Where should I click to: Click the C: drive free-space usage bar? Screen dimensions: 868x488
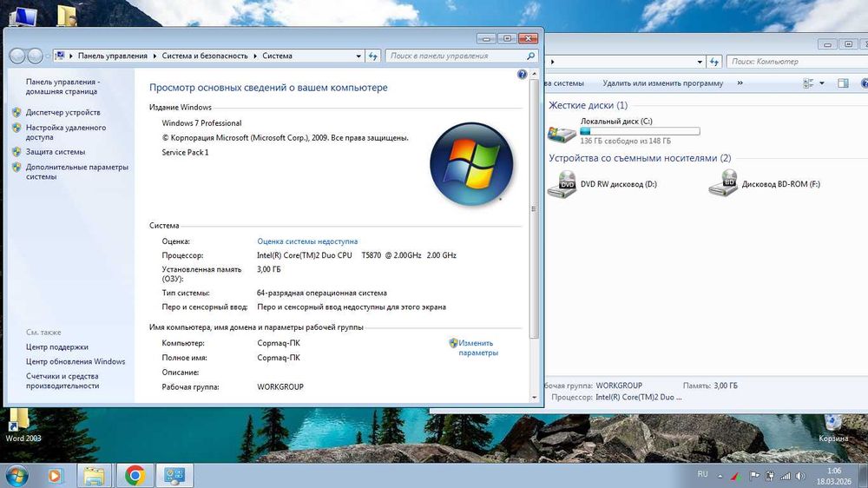point(640,131)
